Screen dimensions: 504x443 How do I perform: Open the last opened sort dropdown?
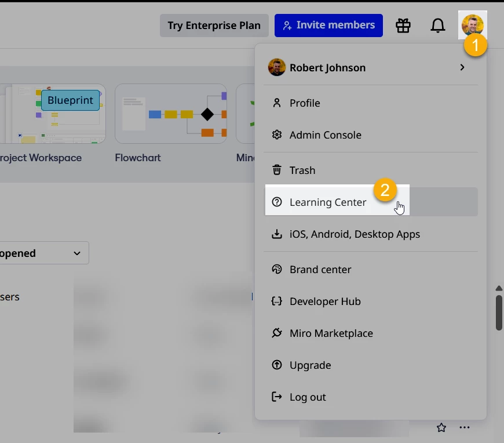click(x=45, y=253)
